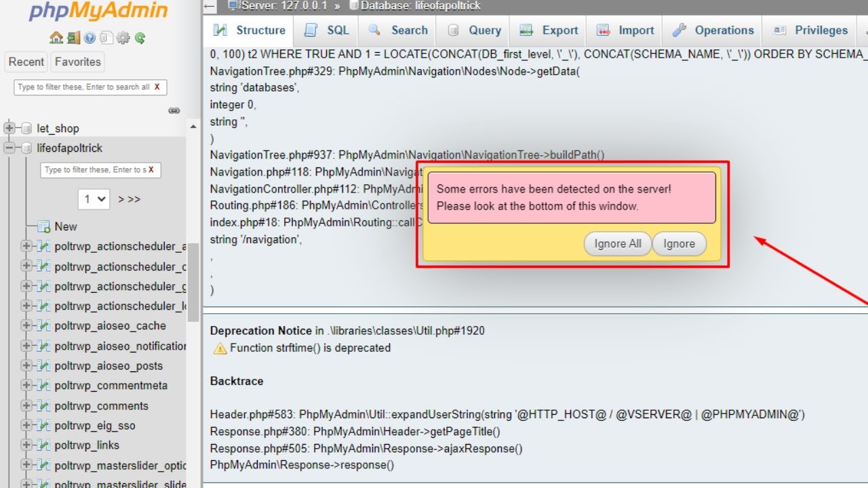The image size is (868, 488).
Task: Open the SQL tab
Action: click(x=327, y=30)
